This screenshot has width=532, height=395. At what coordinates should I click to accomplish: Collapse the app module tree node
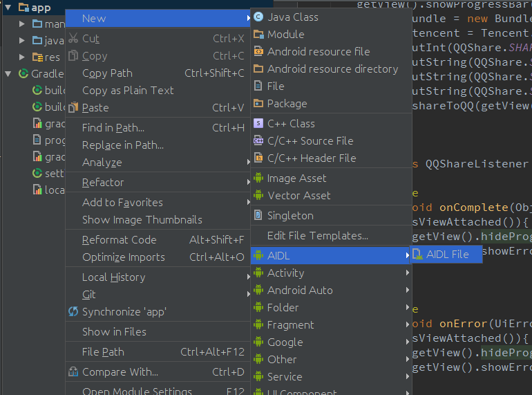click(x=8, y=8)
